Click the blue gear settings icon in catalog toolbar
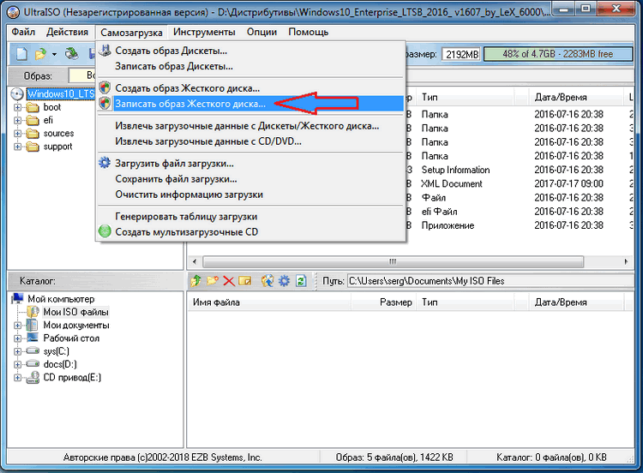Viewport: 643px width, 473px height. click(284, 281)
